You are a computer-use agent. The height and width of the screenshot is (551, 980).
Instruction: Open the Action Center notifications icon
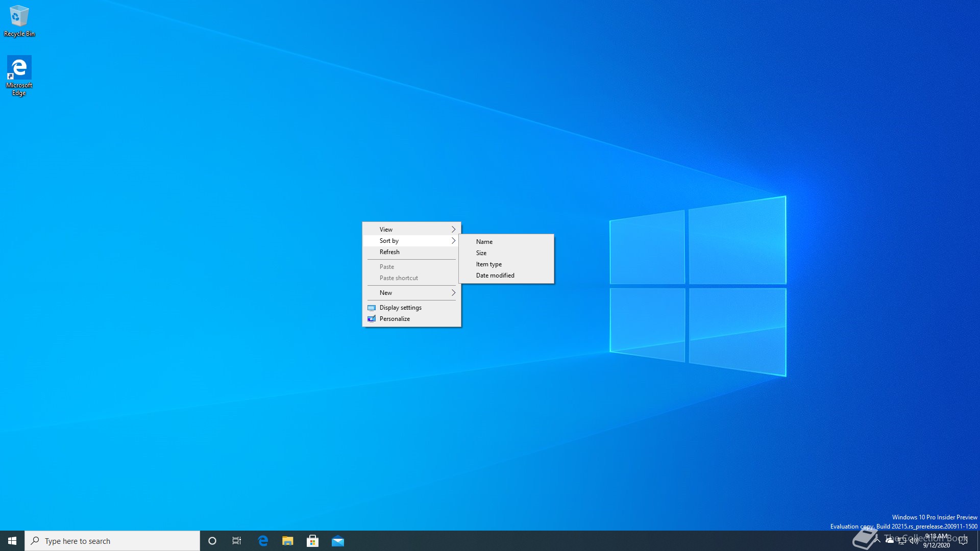click(x=963, y=541)
